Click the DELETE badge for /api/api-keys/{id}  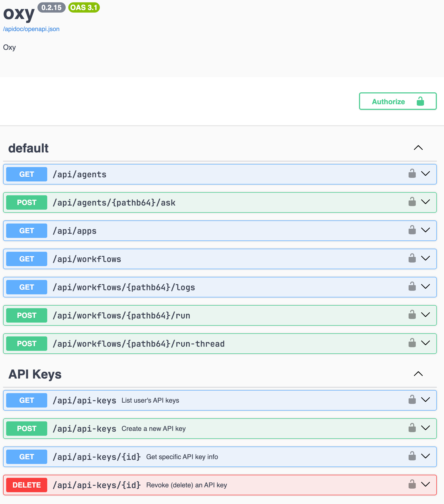(x=27, y=485)
